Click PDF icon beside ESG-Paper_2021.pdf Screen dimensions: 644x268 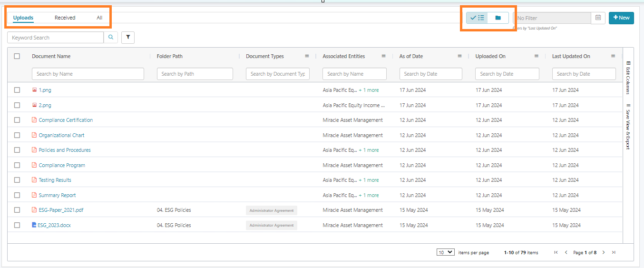pyautogui.click(x=34, y=210)
